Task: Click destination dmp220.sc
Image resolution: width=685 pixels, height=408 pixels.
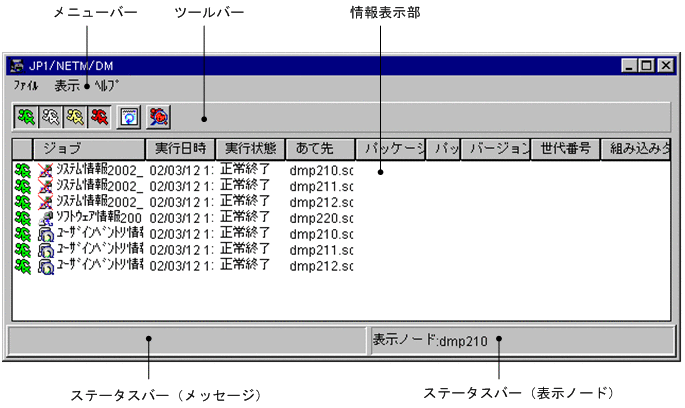Action: pos(321,218)
